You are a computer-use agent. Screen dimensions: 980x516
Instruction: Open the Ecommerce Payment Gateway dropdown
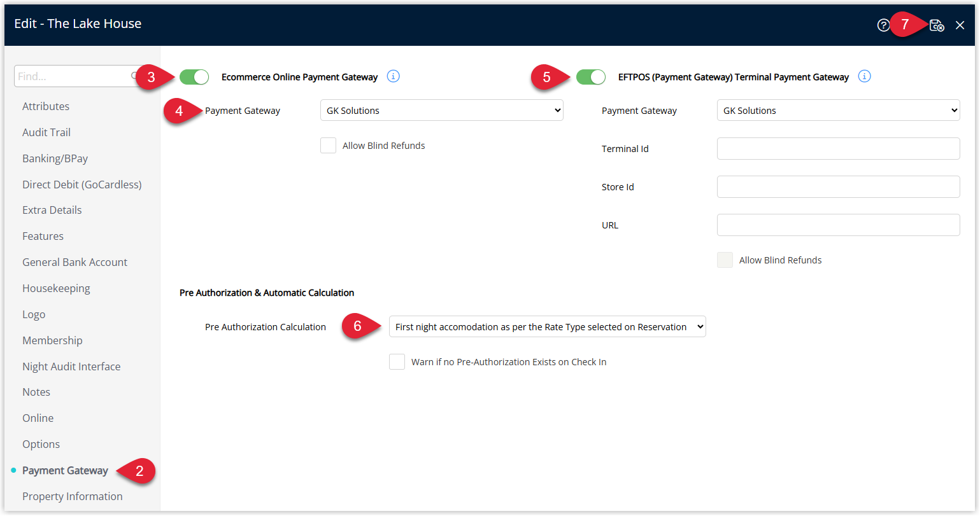[x=442, y=110]
